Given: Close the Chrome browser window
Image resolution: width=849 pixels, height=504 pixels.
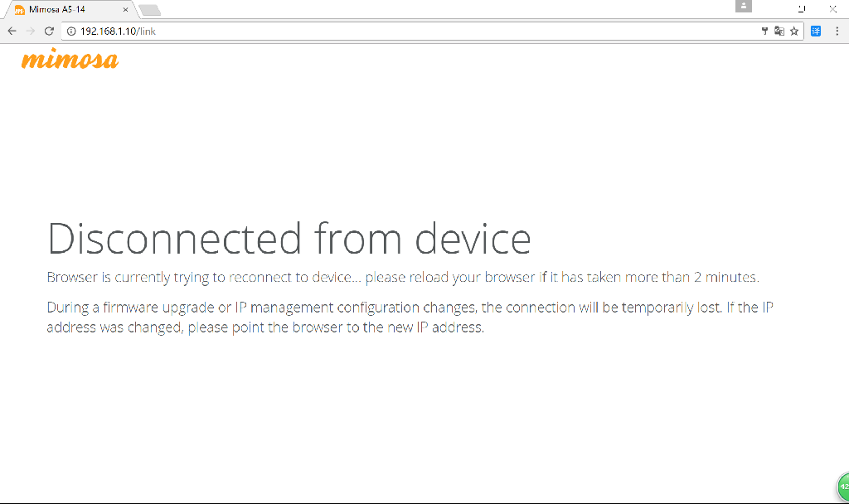Looking at the screenshot, I should tap(832, 8).
